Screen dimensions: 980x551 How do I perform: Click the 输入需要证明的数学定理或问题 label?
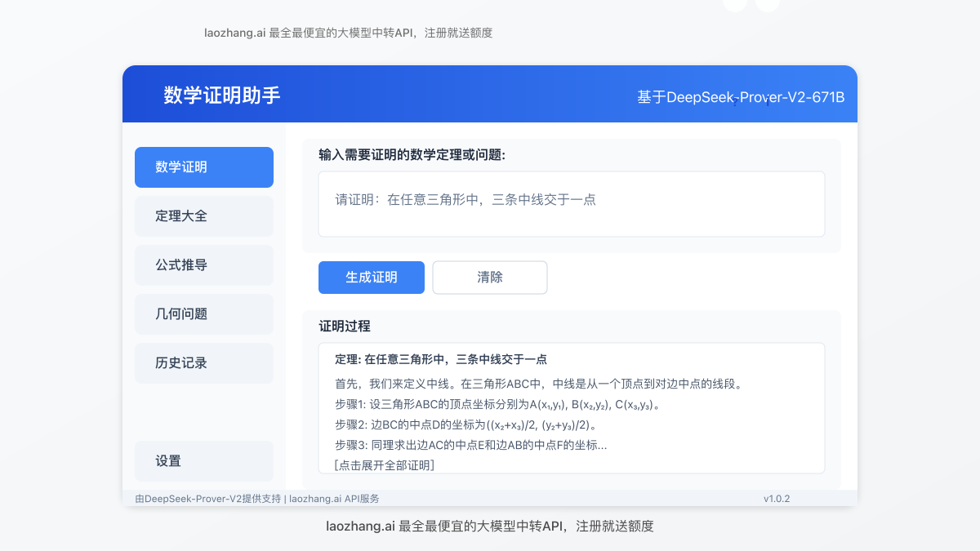tap(412, 154)
